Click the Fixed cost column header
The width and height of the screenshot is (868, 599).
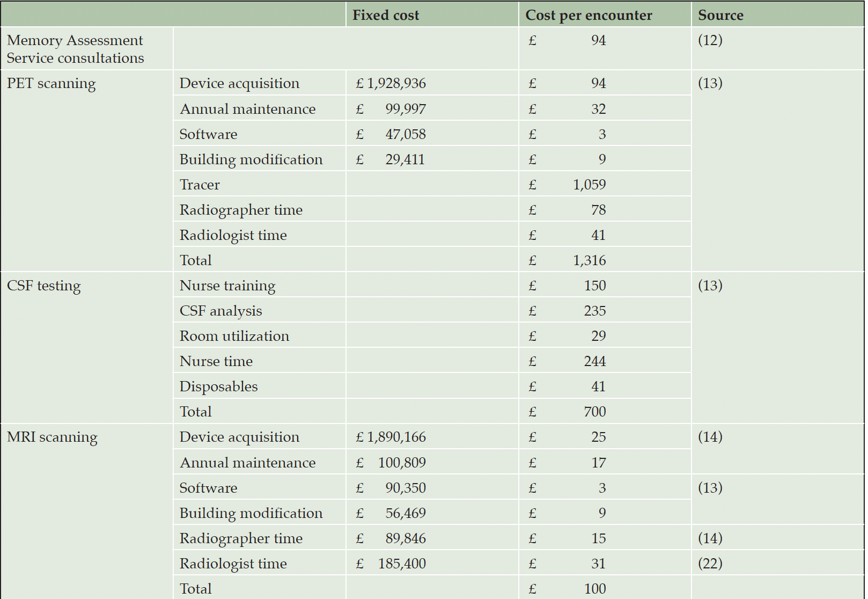pyautogui.click(x=385, y=15)
